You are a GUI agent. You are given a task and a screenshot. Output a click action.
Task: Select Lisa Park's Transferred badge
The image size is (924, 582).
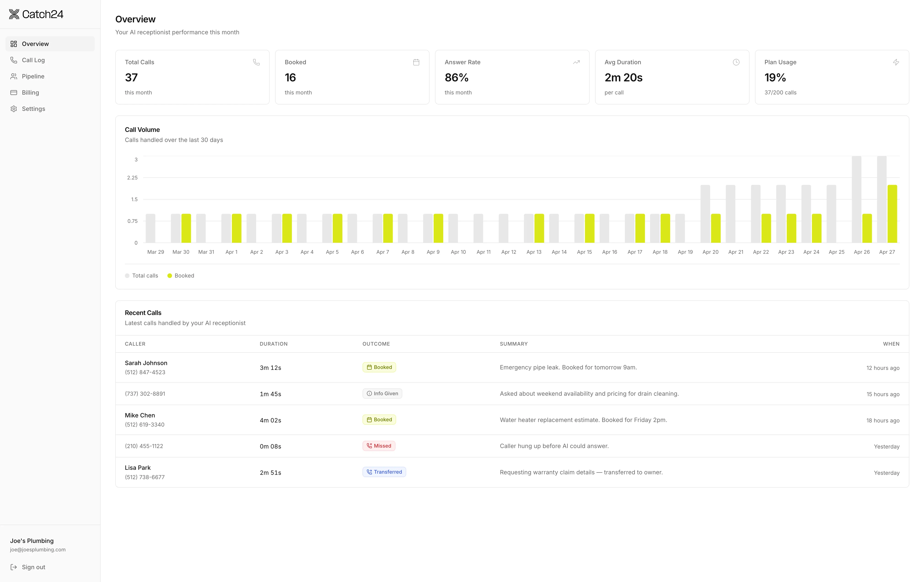click(x=384, y=472)
